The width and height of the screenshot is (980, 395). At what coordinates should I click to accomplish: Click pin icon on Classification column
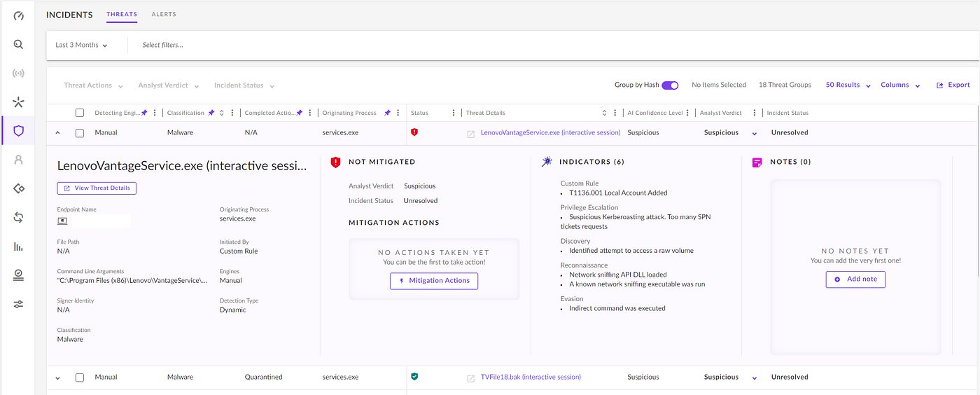click(211, 113)
